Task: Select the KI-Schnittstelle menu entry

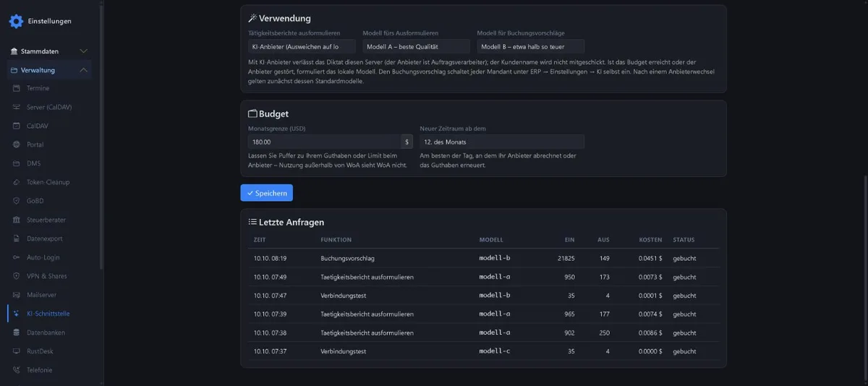Action: click(49, 314)
